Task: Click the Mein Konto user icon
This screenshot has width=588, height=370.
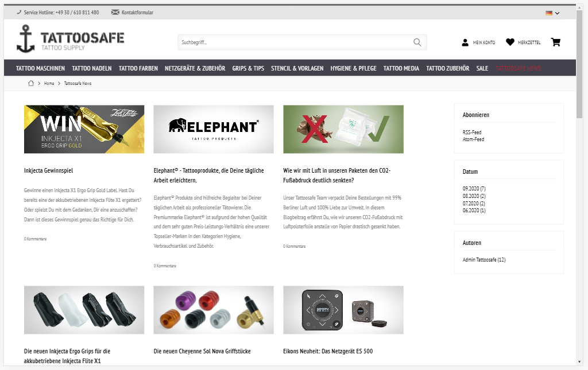Action: pyautogui.click(x=465, y=42)
